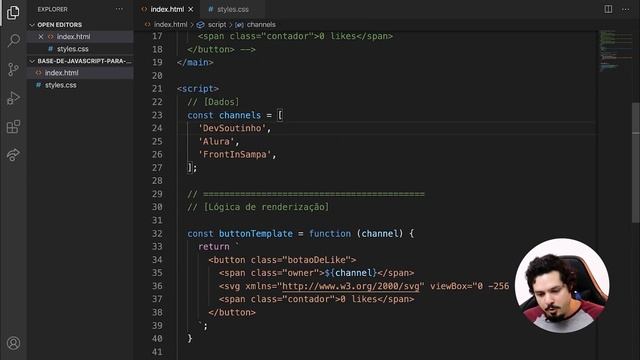Click line number 23 in gutter

point(157,115)
